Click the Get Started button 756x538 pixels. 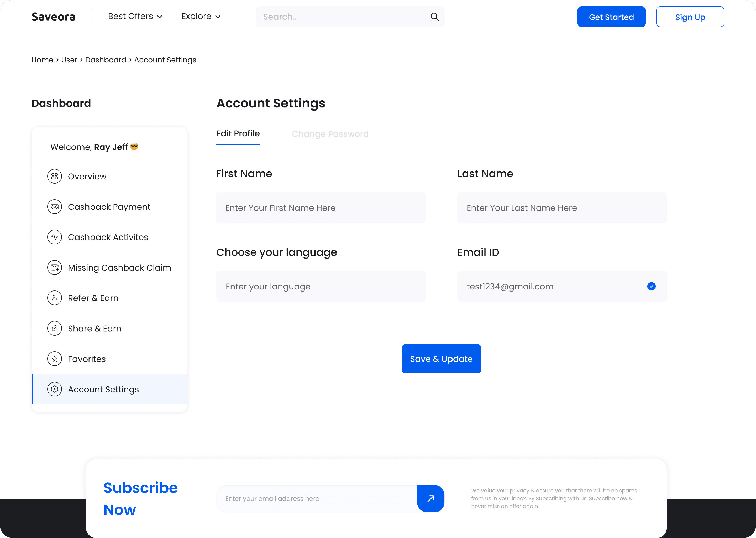click(x=611, y=17)
